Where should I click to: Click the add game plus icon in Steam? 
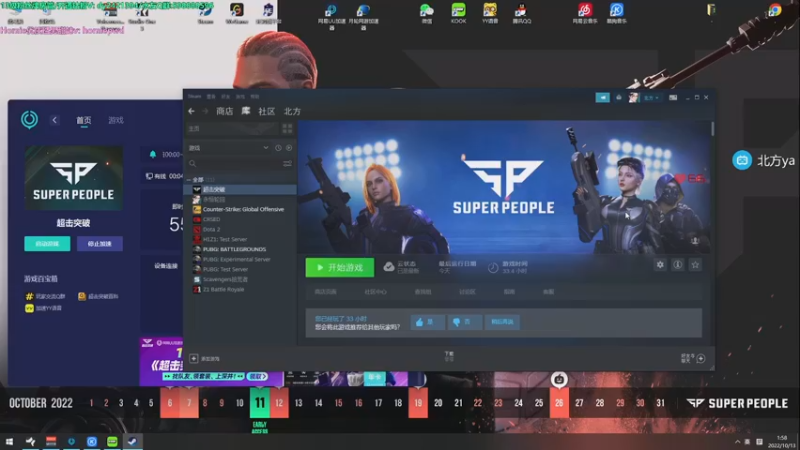(193, 359)
